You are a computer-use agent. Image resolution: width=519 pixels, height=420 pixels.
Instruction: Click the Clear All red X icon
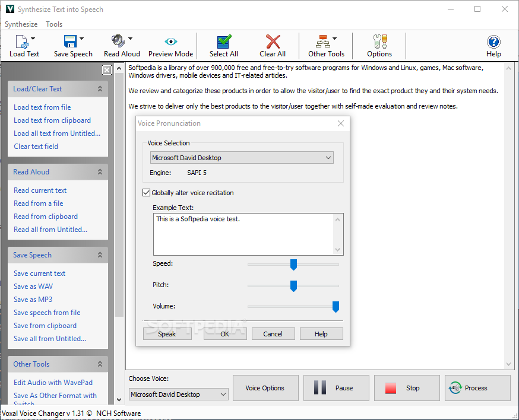pos(273,42)
